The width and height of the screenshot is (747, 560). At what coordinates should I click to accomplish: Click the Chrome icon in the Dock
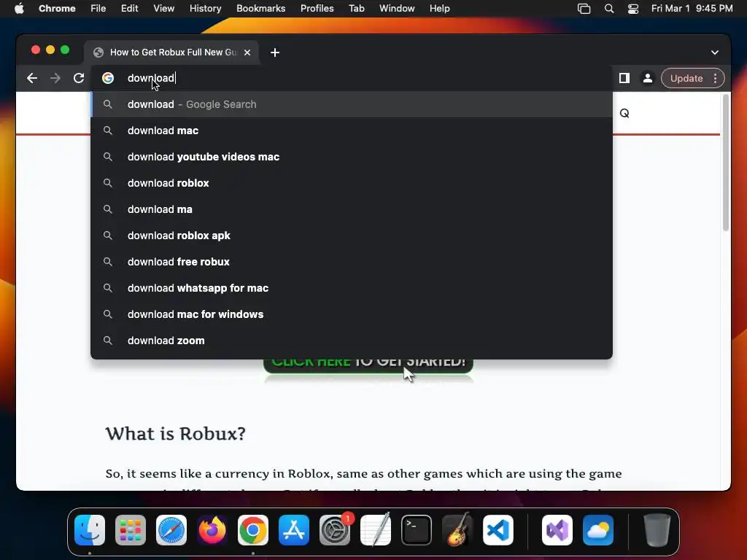253,530
